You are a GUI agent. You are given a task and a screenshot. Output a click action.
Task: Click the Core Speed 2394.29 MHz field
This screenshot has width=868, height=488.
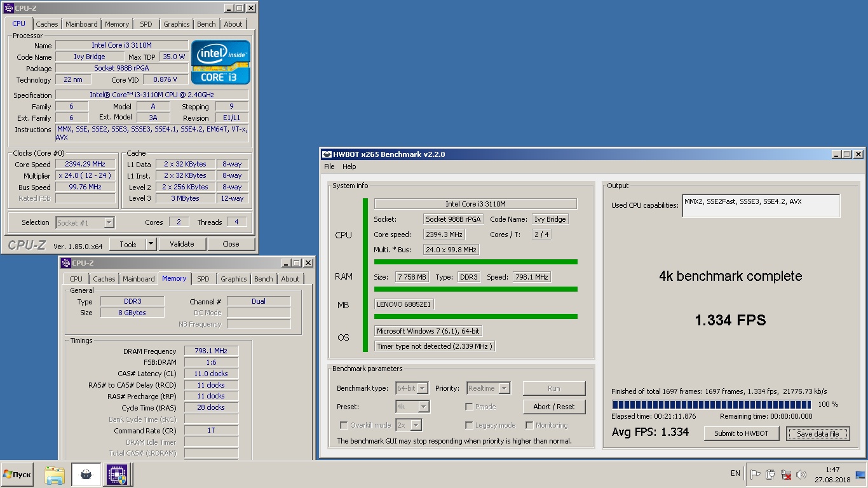click(85, 164)
